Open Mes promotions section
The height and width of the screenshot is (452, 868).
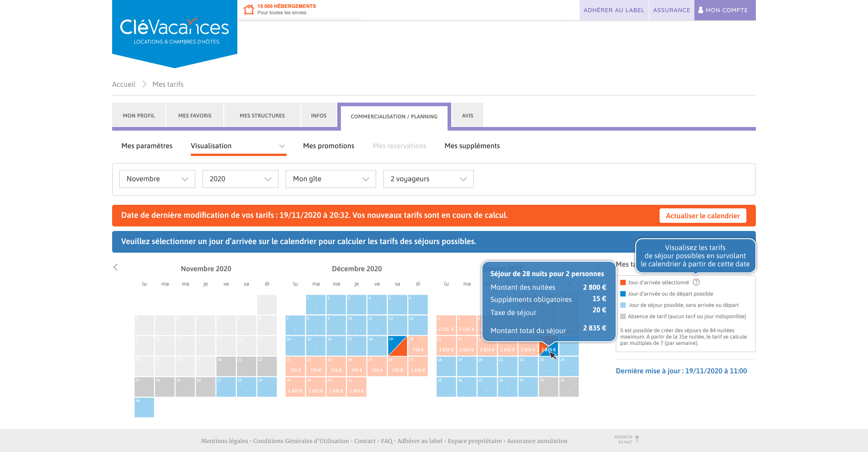(x=329, y=146)
